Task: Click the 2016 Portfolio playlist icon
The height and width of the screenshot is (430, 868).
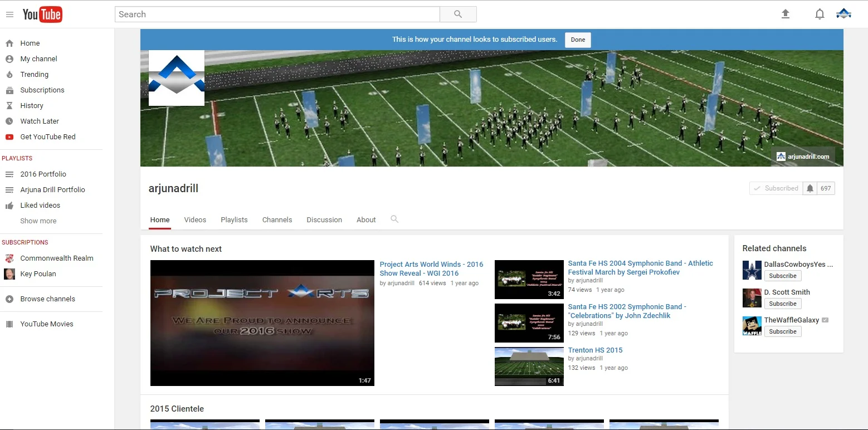Action: [x=9, y=174]
